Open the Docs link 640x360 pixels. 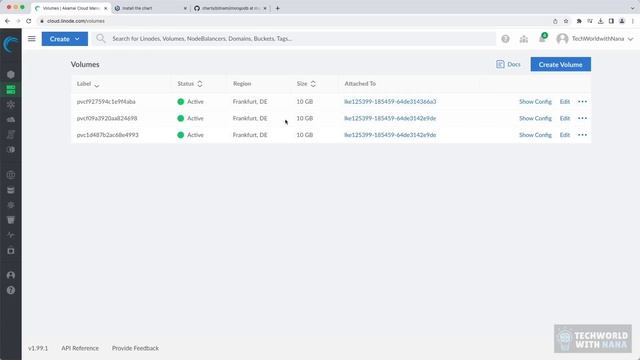point(508,64)
